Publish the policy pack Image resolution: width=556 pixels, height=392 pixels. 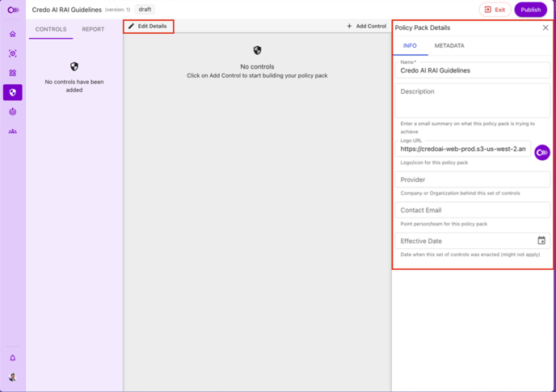[x=530, y=10]
